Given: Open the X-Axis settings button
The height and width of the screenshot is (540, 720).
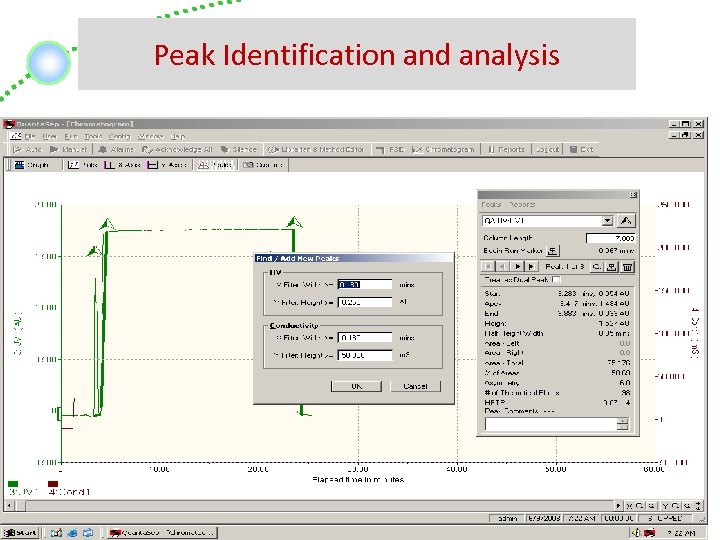Looking at the screenshot, I should click(x=122, y=165).
